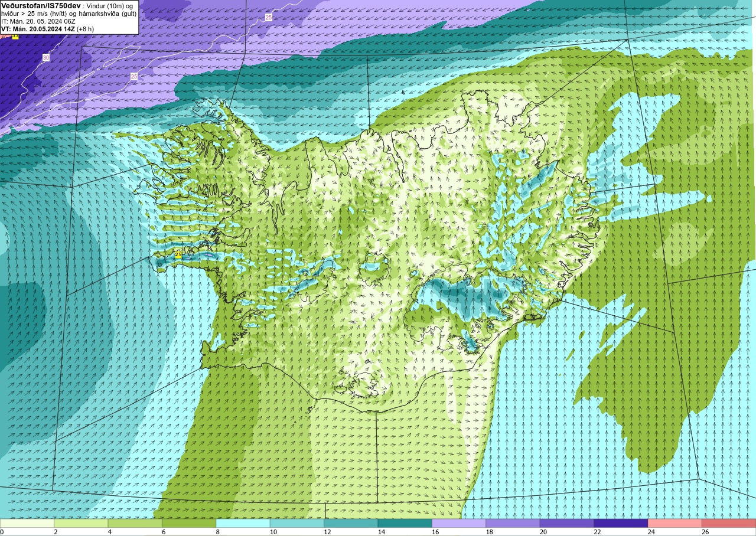Click the legend scale value '22'
The image size is (756, 536).
coord(597,532)
